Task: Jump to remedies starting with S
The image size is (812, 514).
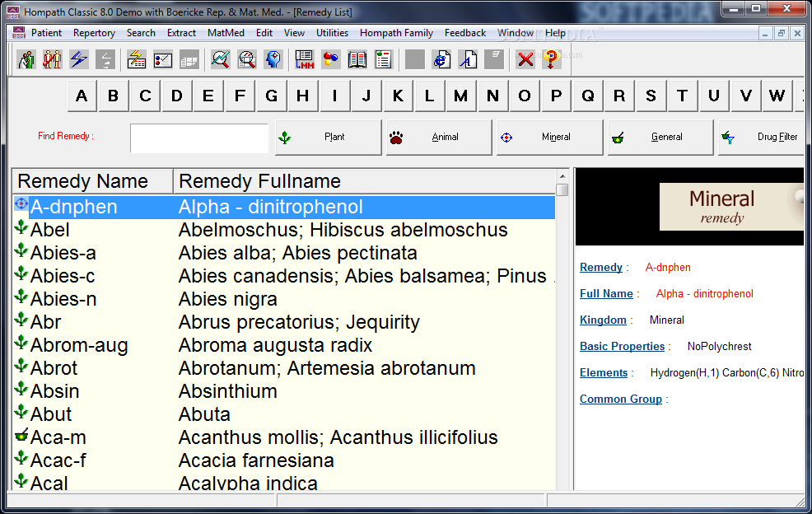Action: point(651,96)
